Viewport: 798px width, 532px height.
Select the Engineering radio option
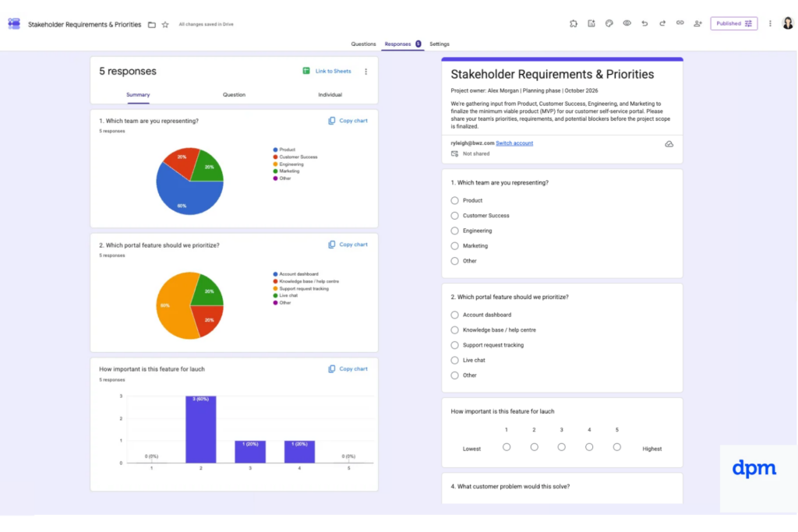[x=454, y=231]
